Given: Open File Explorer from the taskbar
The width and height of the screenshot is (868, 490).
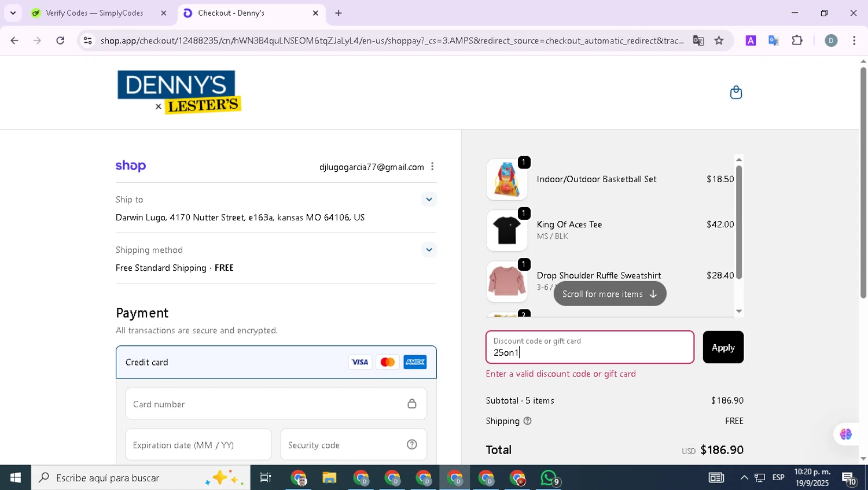Looking at the screenshot, I should tap(329, 478).
